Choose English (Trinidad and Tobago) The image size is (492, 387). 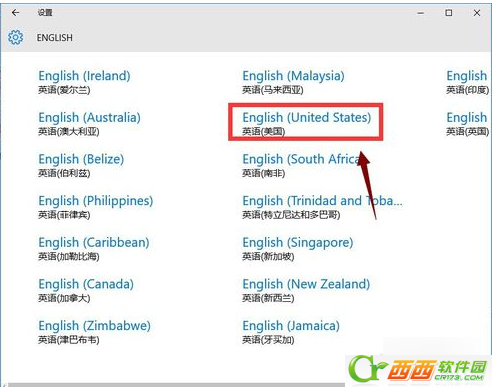click(x=322, y=207)
